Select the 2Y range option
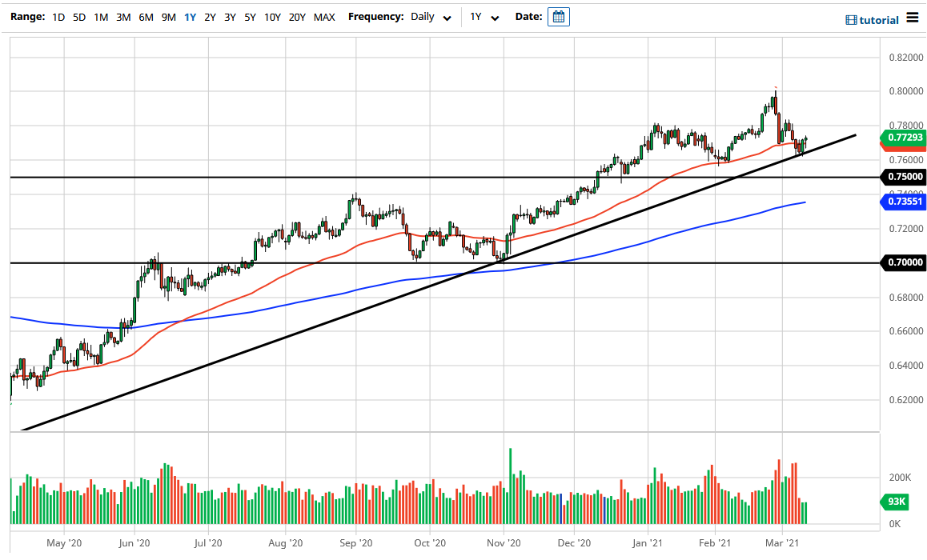The width and height of the screenshot is (927, 560). [x=208, y=17]
